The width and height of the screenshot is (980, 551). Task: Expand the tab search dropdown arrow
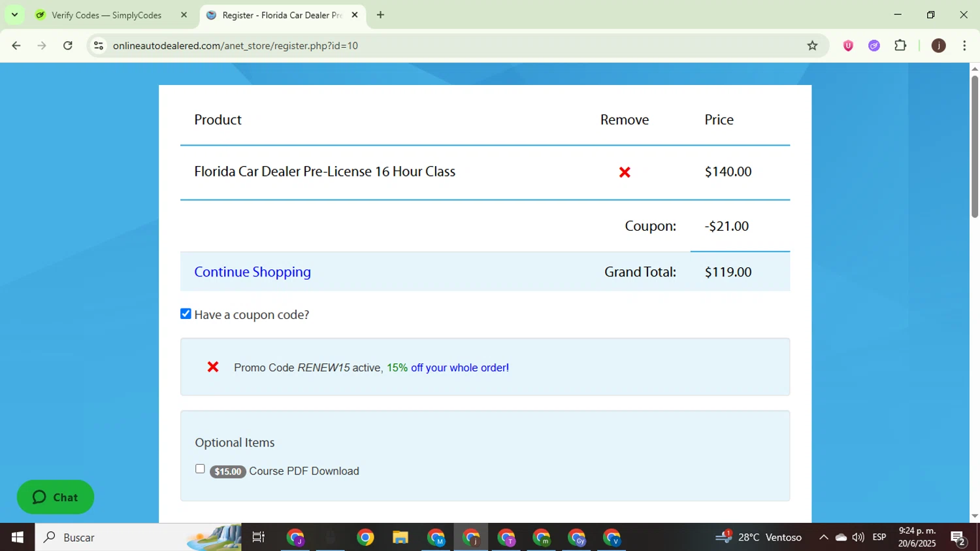tap(14, 15)
